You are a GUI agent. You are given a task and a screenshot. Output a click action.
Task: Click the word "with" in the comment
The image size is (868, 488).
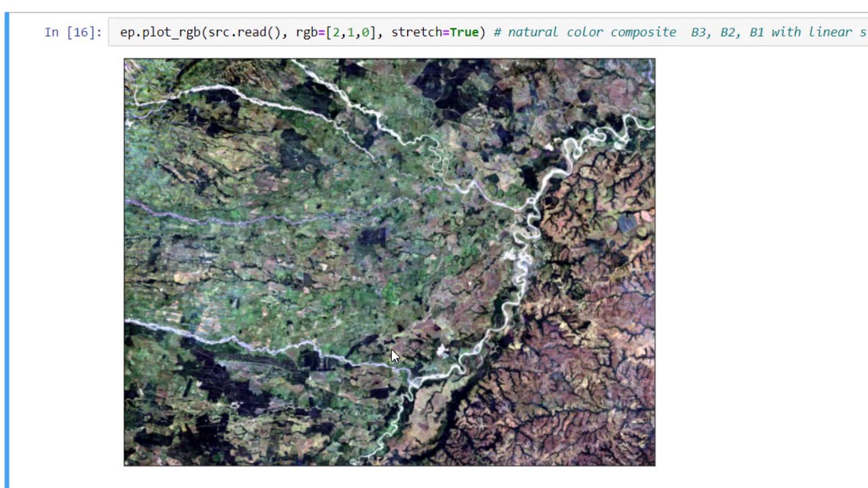(787, 32)
